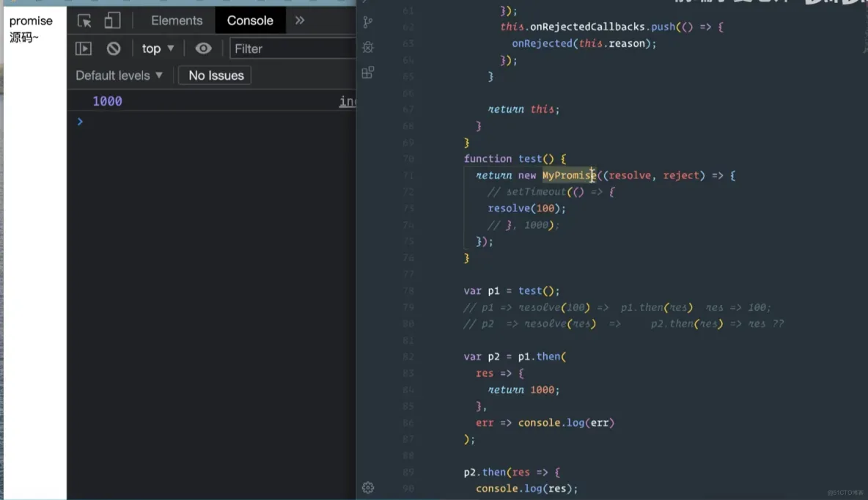Click the onRejected(this.reason); line
868x500 pixels.
coord(584,43)
